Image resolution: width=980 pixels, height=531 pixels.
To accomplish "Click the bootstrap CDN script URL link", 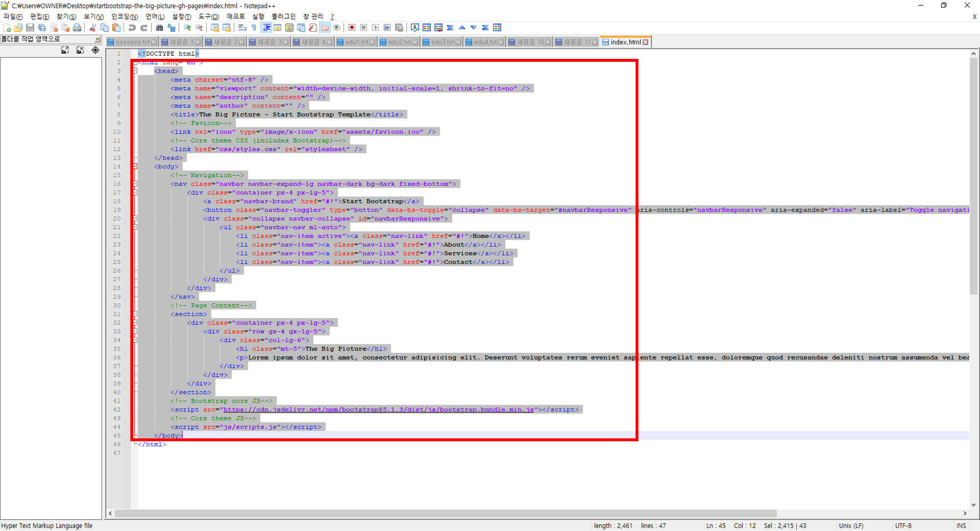I will pyautogui.click(x=378, y=410).
